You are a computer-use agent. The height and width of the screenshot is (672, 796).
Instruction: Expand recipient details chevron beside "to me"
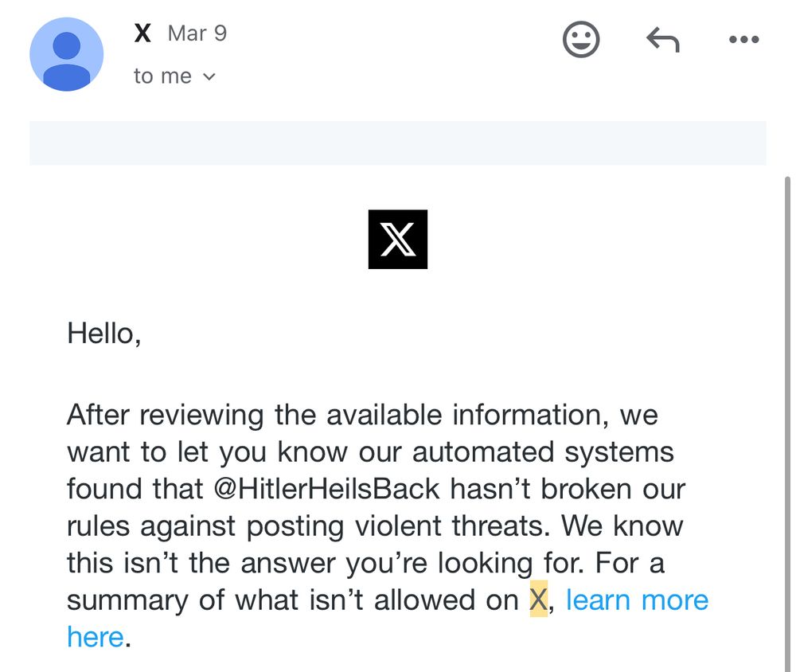pos(209,77)
